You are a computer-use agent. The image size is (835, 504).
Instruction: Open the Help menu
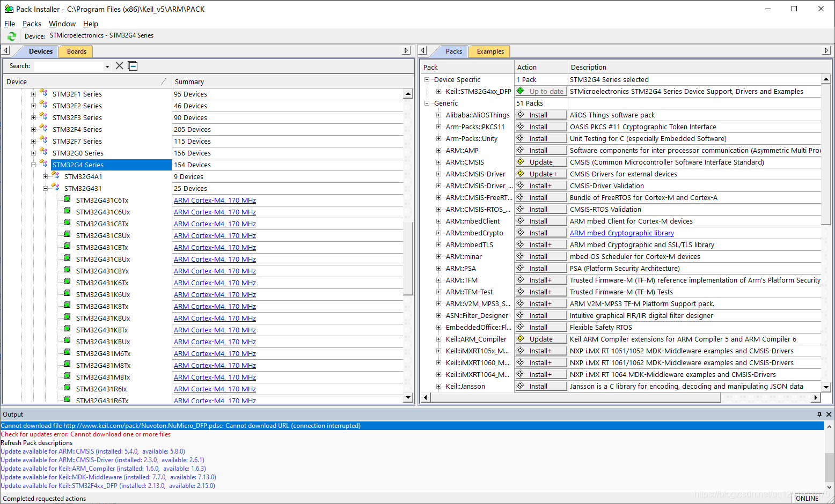point(91,24)
